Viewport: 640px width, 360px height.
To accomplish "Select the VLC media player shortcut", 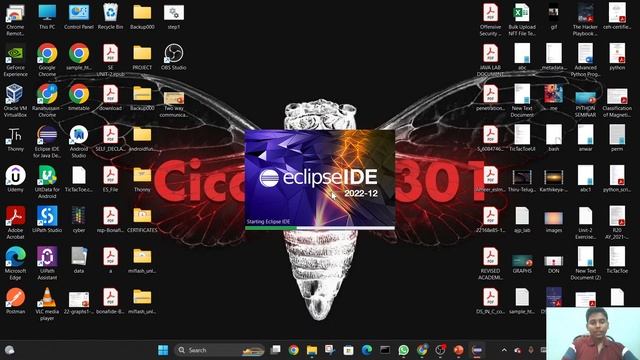I will tap(47, 304).
